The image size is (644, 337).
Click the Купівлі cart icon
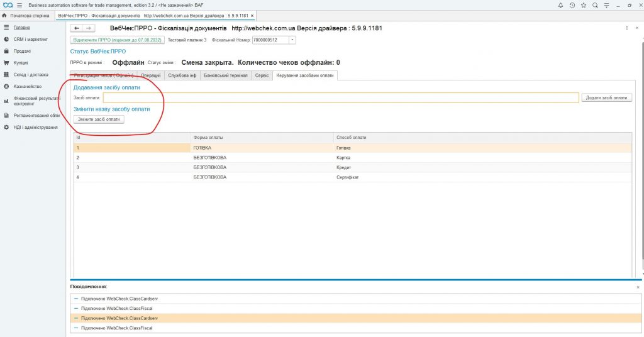(6, 64)
